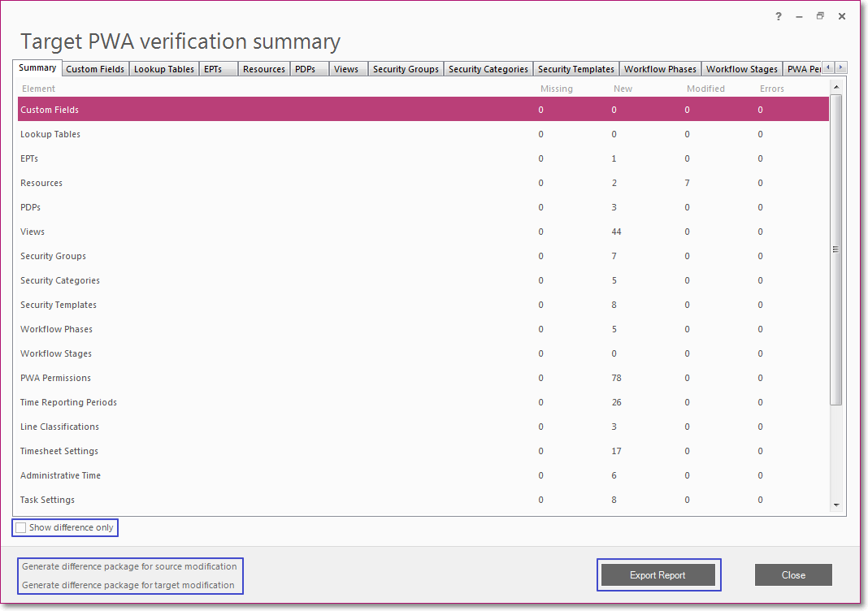Screen dimensions: 868x611
Task: Switch to the Security Templates tab
Action: 576,69
